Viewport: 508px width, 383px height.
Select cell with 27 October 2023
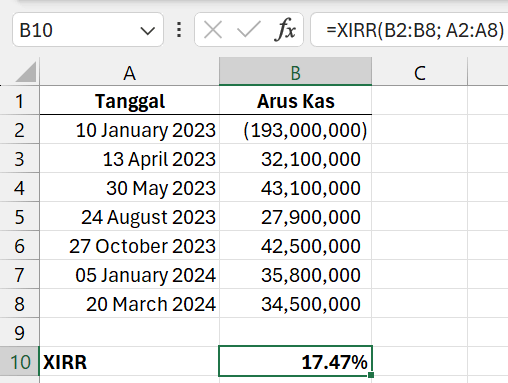pyautogui.click(x=129, y=245)
